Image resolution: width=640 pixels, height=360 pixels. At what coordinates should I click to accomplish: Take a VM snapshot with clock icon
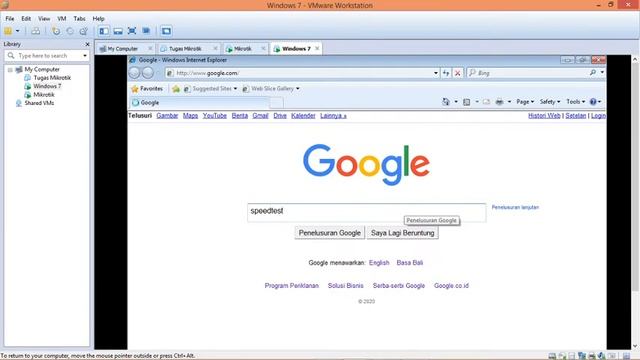click(x=56, y=31)
